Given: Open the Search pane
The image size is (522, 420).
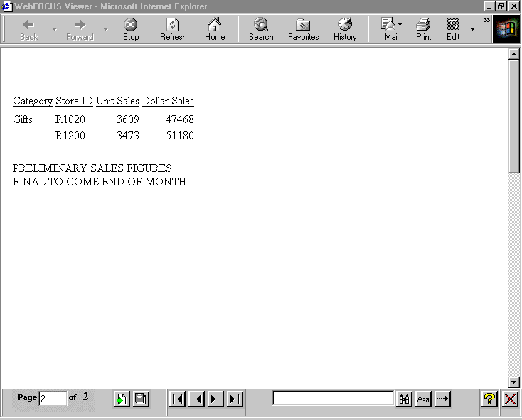Looking at the screenshot, I should pyautogui.click(x=261, y=30).
